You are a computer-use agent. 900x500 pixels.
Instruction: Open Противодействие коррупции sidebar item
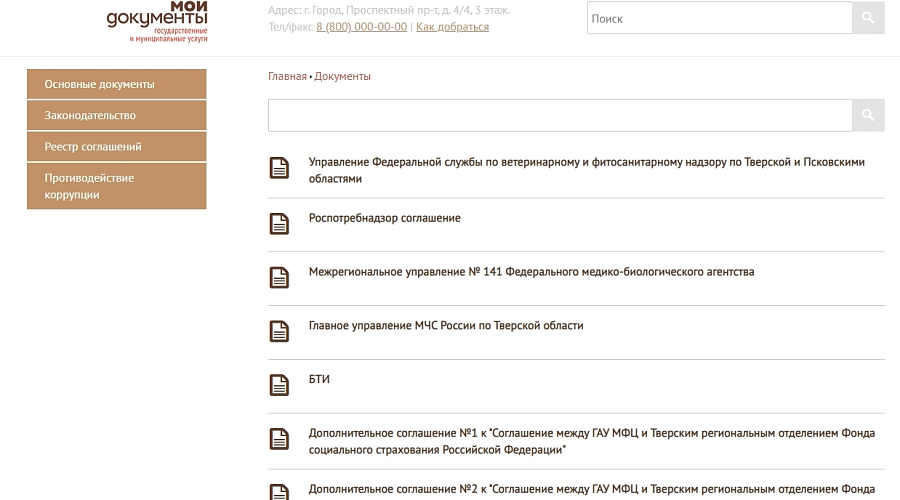tap(117, 186)
